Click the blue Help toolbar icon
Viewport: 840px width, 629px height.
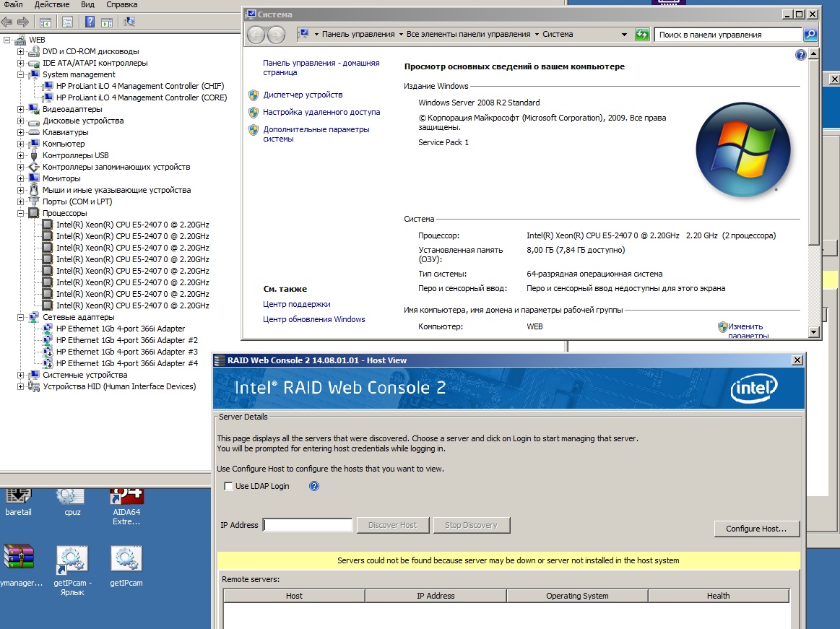click(90, 22)
